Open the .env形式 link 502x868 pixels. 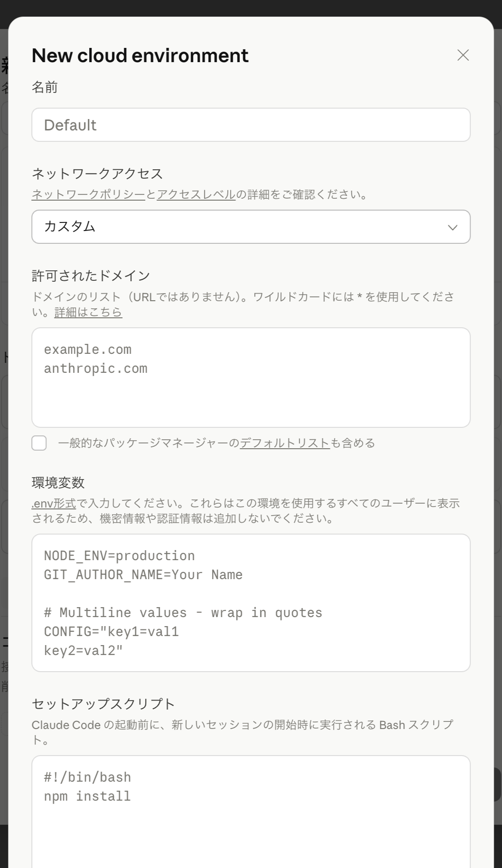53,504
